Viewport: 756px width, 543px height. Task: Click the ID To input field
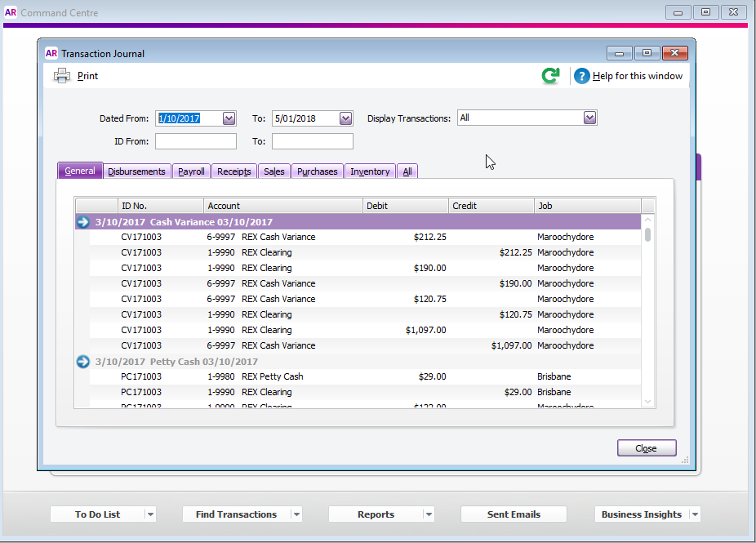pos(313,141)
